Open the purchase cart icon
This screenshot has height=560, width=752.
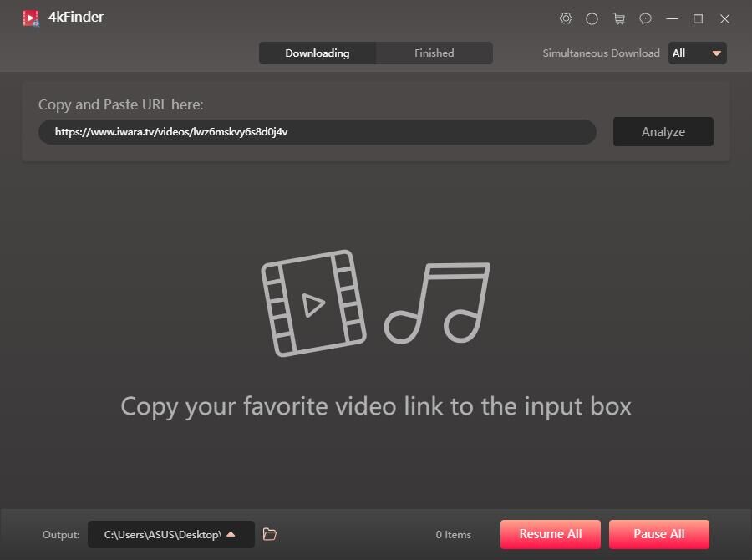[x=619, y=18]
